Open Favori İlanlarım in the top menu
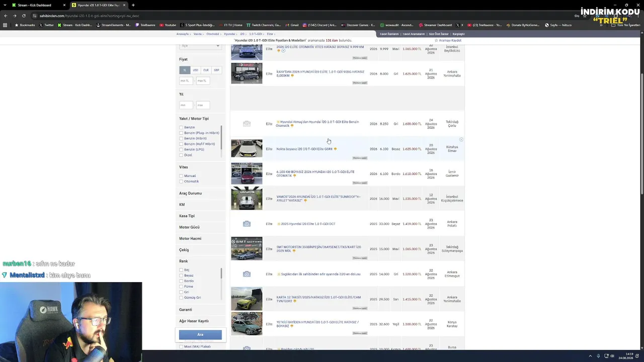 coord(389,34)
